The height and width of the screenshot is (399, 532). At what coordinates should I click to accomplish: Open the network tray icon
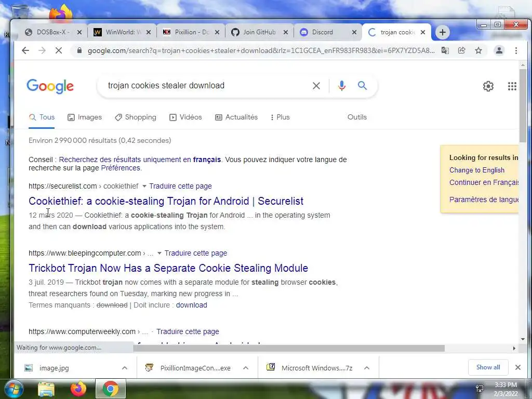[480, 389]
